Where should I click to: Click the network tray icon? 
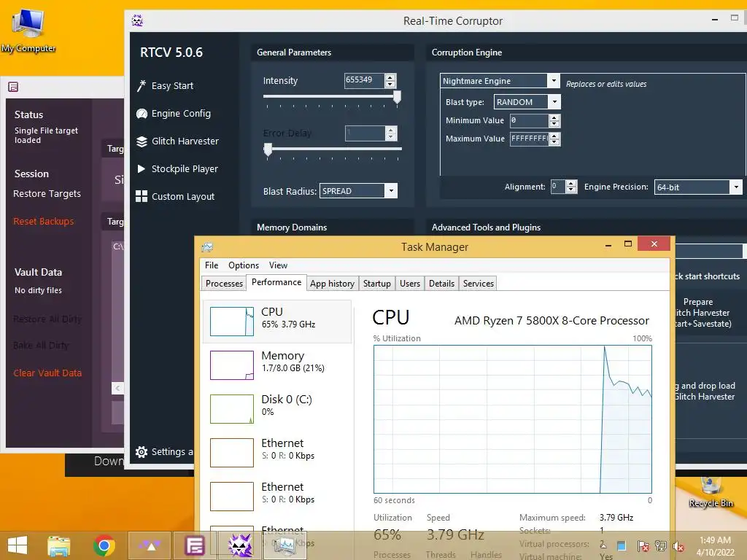click(660, 546)
